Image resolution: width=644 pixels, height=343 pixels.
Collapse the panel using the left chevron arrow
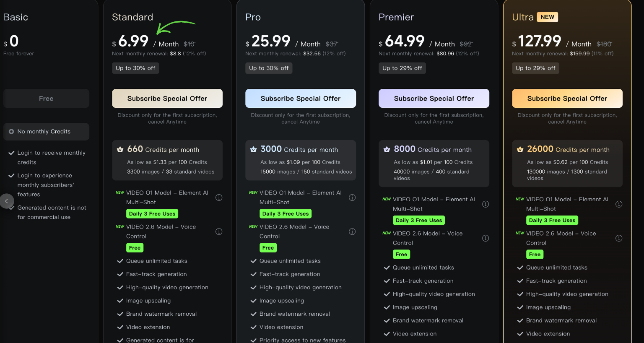click(x=7, y=201)
